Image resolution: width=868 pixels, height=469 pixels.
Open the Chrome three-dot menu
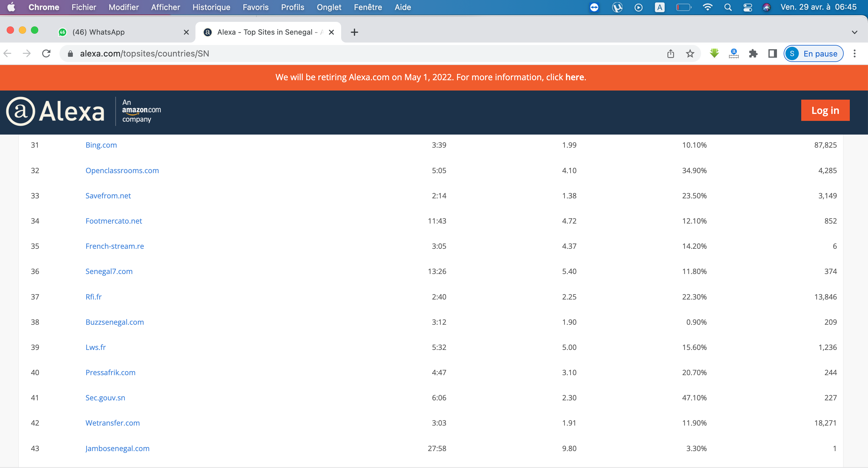[855, 53]
